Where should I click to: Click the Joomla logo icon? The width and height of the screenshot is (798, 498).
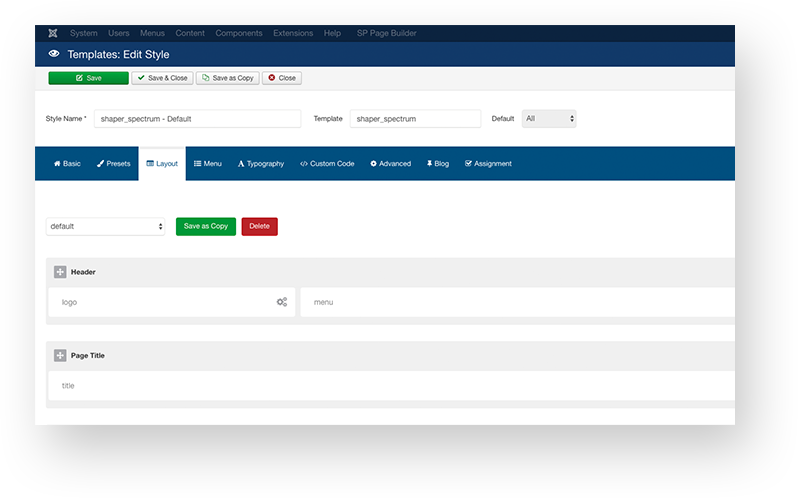tap(53, 33)
